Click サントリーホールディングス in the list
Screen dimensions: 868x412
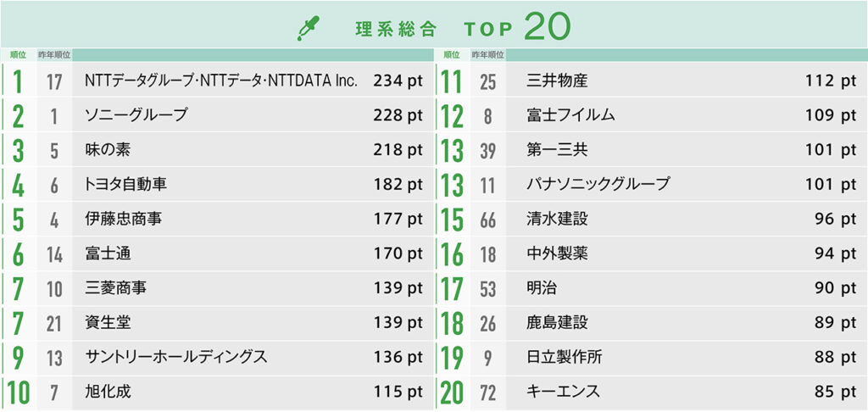pyautogui.click(x=176, y=357)
